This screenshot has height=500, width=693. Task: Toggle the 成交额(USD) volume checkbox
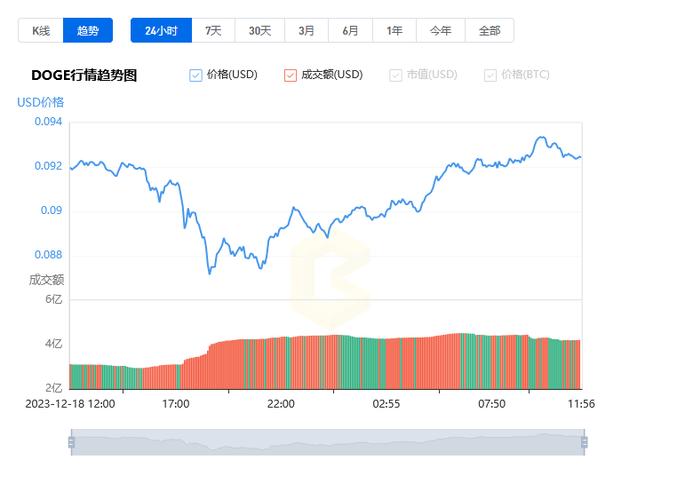[x=291, y=75]
